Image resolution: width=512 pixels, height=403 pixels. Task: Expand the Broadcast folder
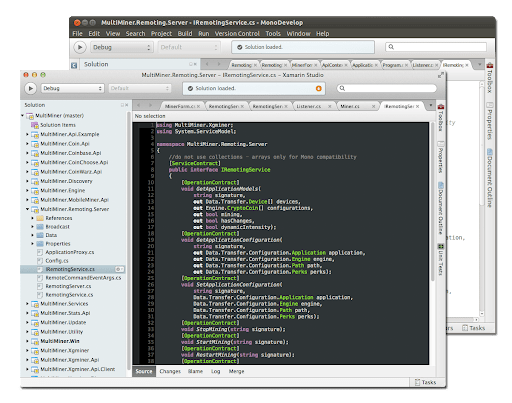click(33, 227)
